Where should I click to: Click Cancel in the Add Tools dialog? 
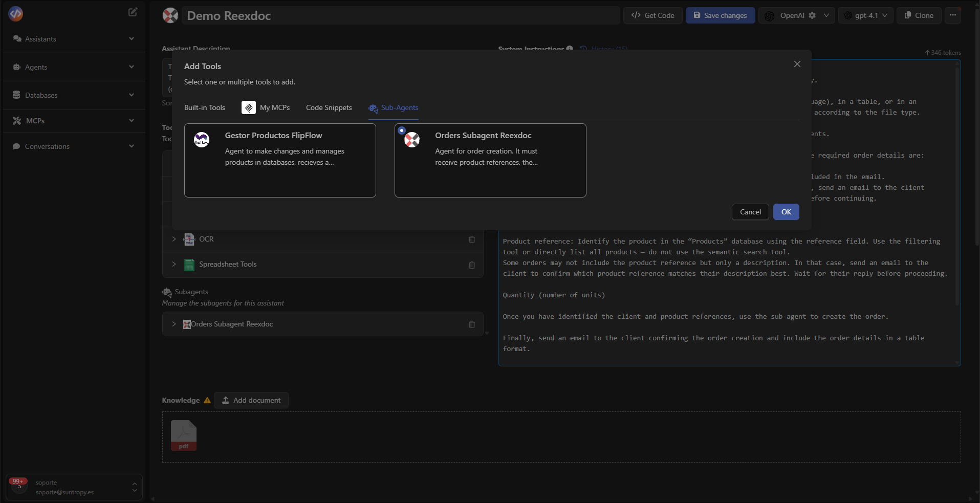click(x=750, y=212)
